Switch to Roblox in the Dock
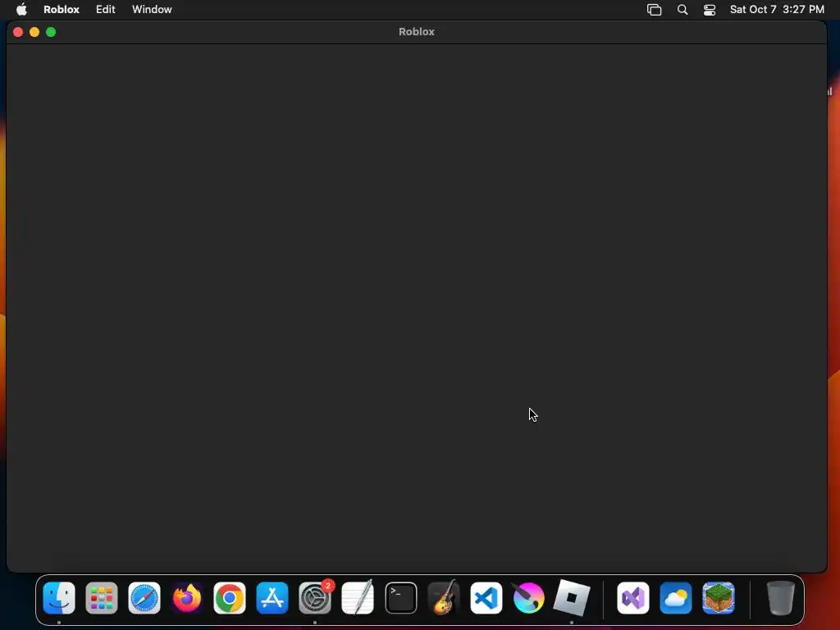 [x=572, y=597]
